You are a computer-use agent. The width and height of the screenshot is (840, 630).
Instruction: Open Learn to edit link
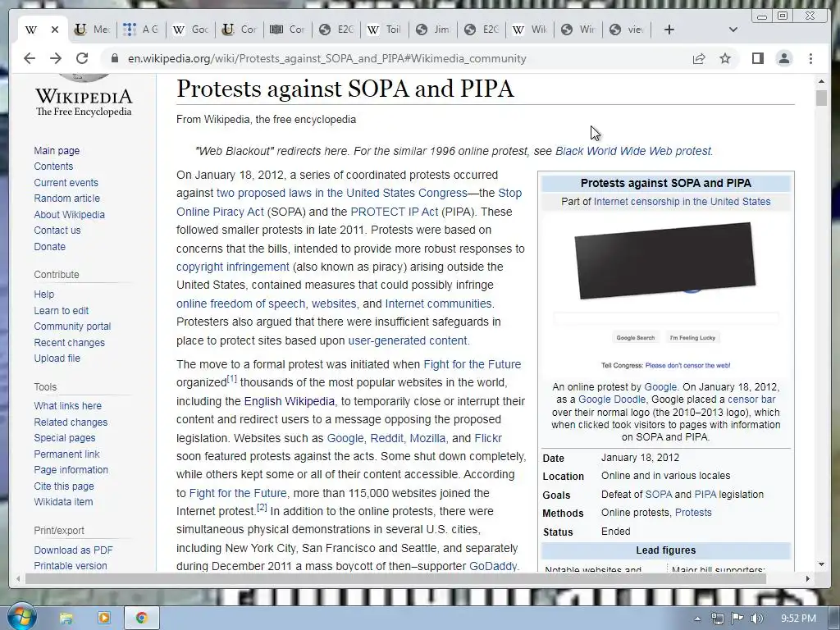[61, 310]
